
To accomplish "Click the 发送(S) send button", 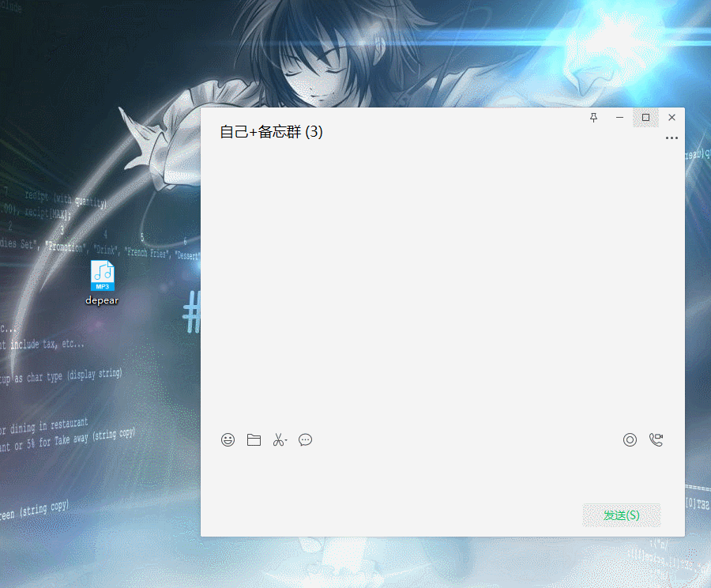I will pos(621,515).
